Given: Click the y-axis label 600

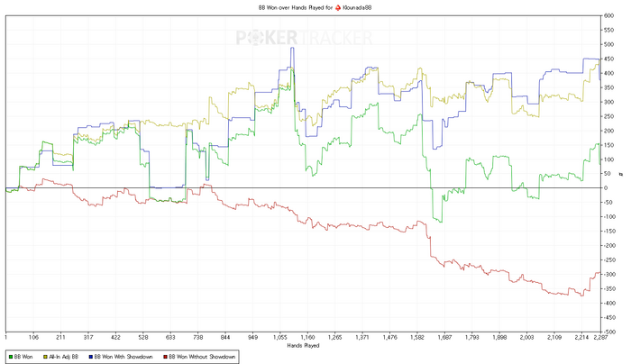Looking at the screenshot, I should pos(608,15).
